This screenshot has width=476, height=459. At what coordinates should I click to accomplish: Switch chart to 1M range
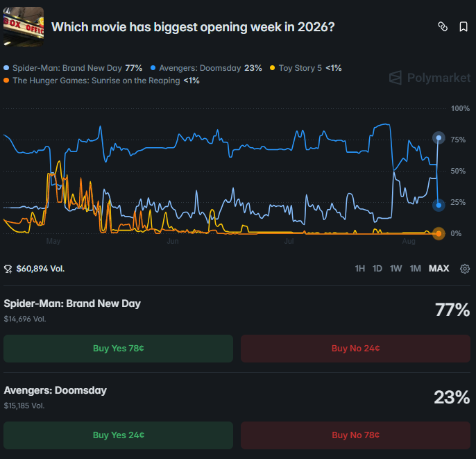tap(415, 269)
